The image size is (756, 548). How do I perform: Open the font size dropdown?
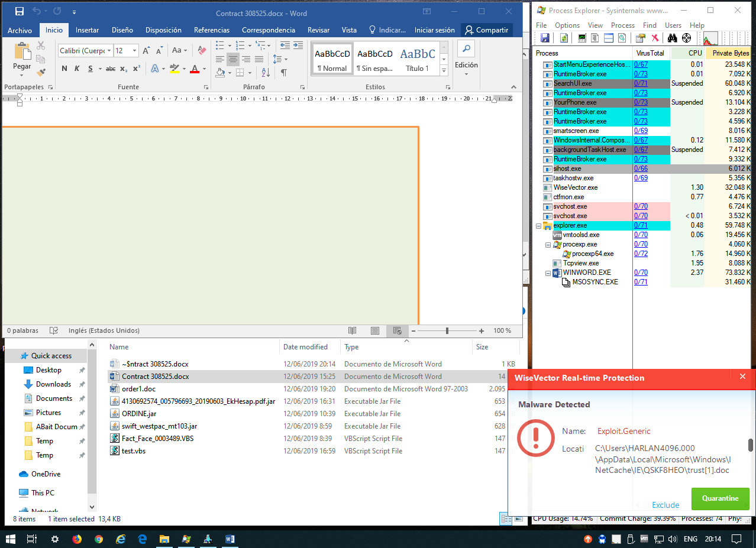134,51
